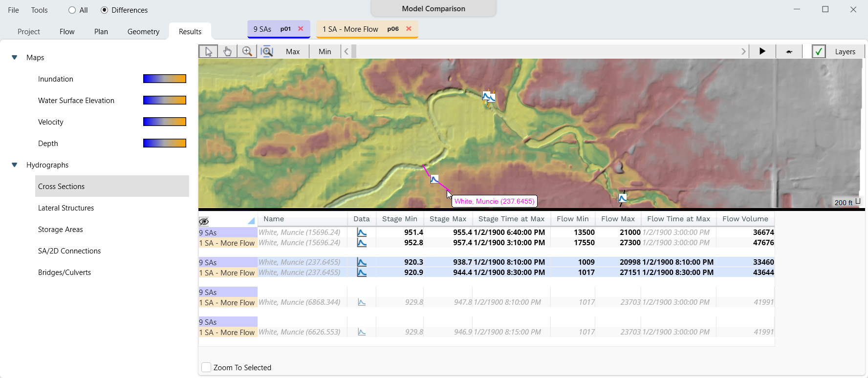The image size is (868, 378).
Task: Step timeline back with left chevron
Action: click(347, 51)
